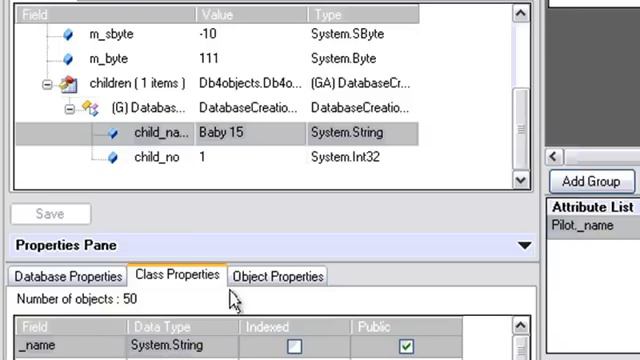This screenshot has width=640, height=360.
Task: Collapse the (G) Databas... tree node
Action: pos(70,109)
